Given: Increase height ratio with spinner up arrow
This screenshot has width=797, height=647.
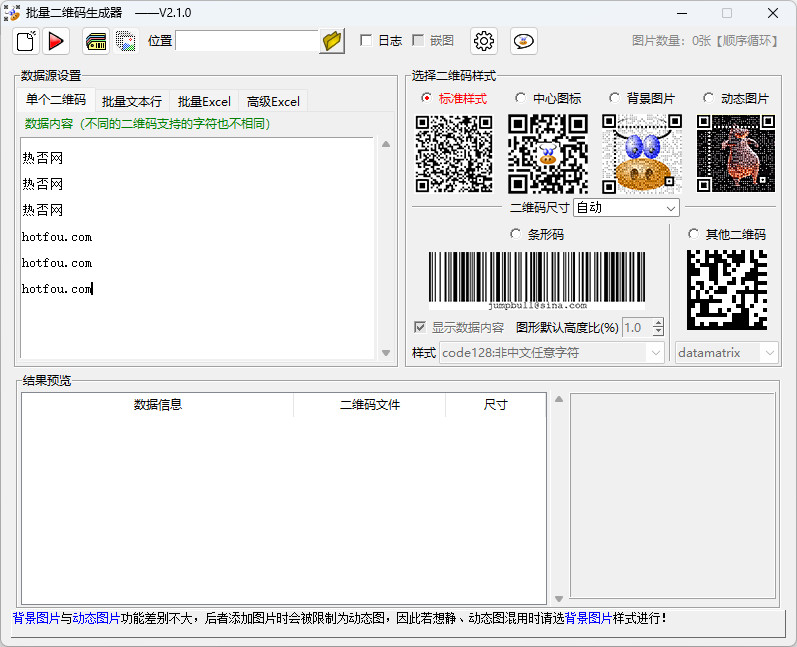Looking at the screenshot, I should pos(658,323).
